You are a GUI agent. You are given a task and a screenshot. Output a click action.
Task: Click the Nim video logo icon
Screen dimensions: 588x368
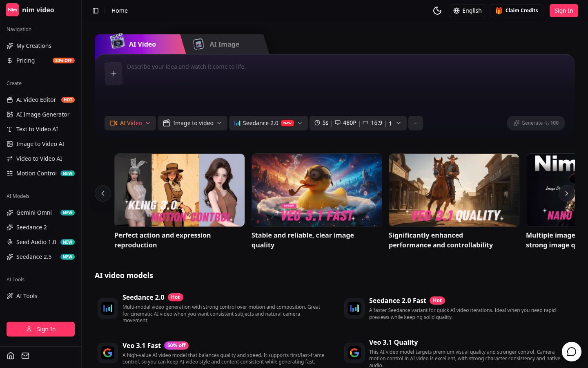(12, 10)
